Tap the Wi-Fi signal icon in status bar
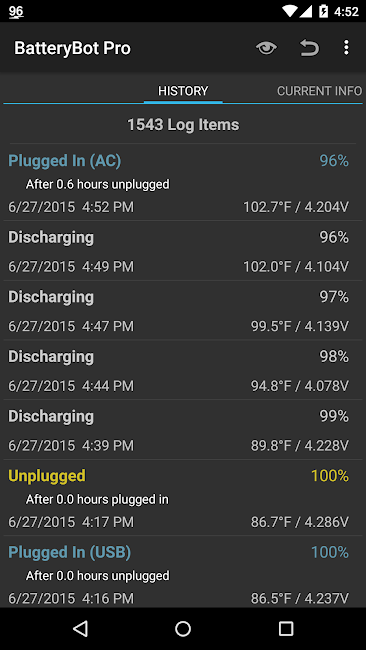Viewport: 366px width, 650px height. pos(290,12)
